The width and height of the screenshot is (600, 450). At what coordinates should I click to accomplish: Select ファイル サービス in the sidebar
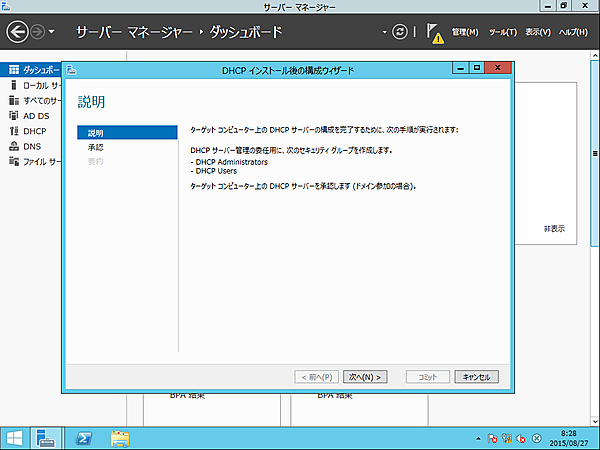(x=31, y=161)
